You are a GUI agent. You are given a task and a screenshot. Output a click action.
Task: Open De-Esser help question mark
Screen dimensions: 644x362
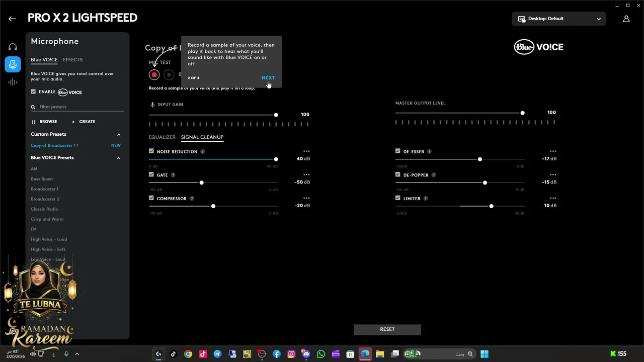429,151
